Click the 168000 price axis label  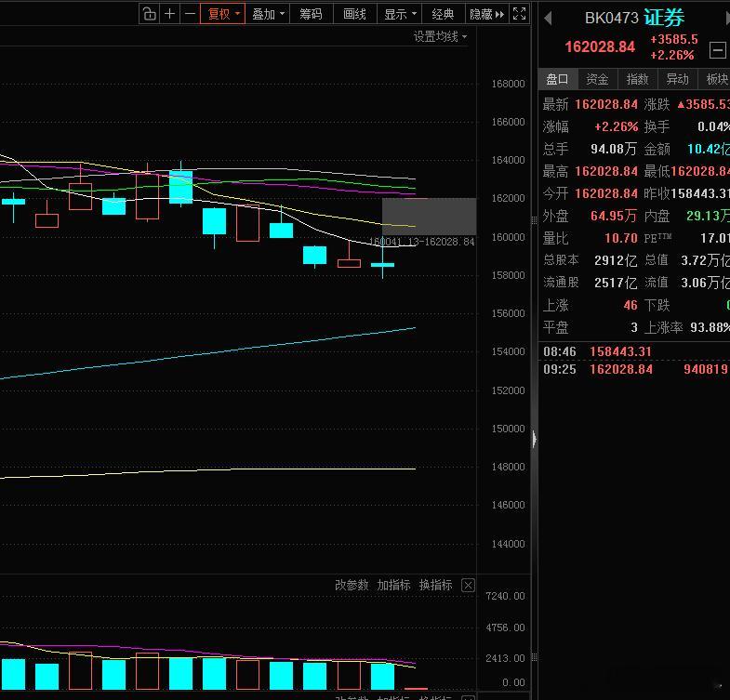point(508,84)
